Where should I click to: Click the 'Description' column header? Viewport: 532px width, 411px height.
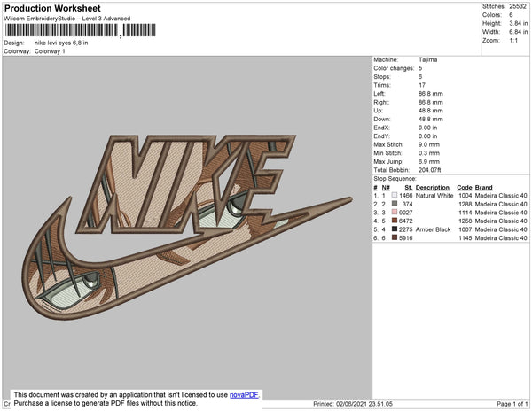(x=433, y=188)
